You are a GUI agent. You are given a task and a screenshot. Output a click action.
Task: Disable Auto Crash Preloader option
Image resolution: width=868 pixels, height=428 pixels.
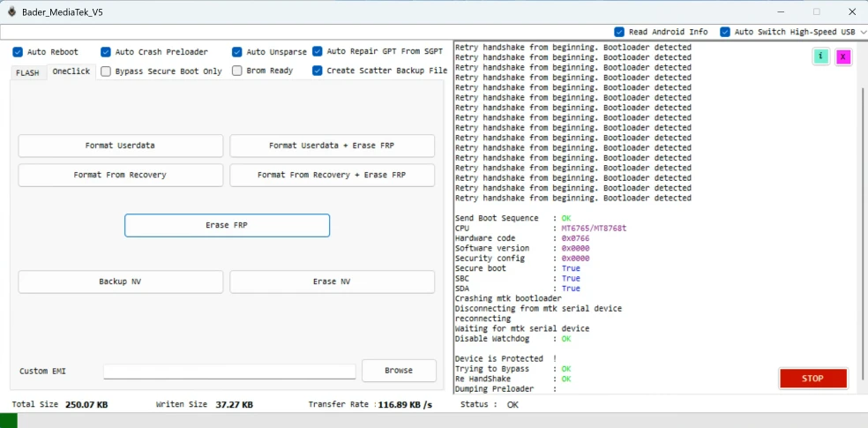pos(106,52)
